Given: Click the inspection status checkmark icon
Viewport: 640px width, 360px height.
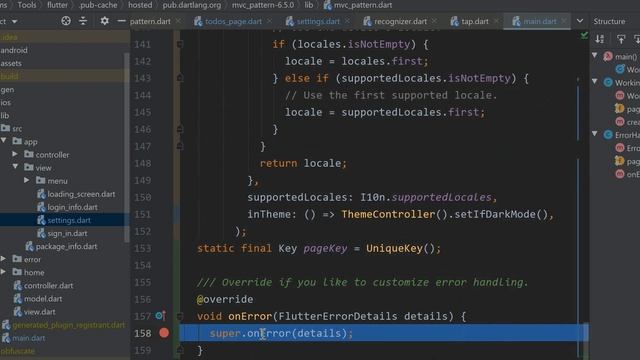Looking at the screenshot, I should click(x=584, y=36).
